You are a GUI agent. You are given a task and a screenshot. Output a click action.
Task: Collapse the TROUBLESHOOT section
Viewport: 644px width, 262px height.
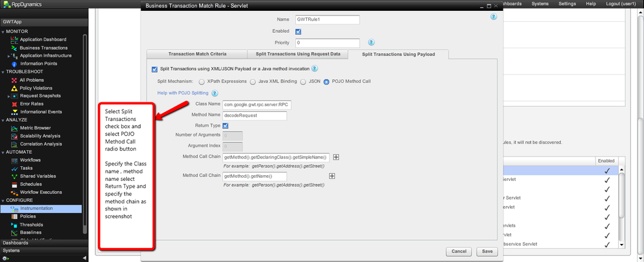(3, 71)
